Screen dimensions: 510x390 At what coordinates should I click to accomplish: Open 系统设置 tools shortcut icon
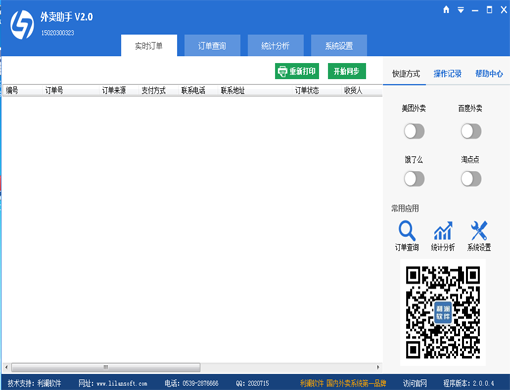pos(479,231)
